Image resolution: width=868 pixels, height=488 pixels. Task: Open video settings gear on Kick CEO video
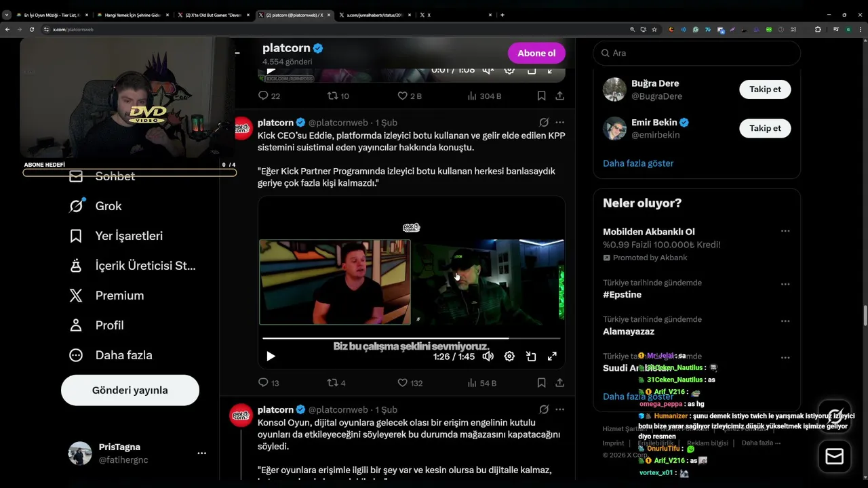509,357
